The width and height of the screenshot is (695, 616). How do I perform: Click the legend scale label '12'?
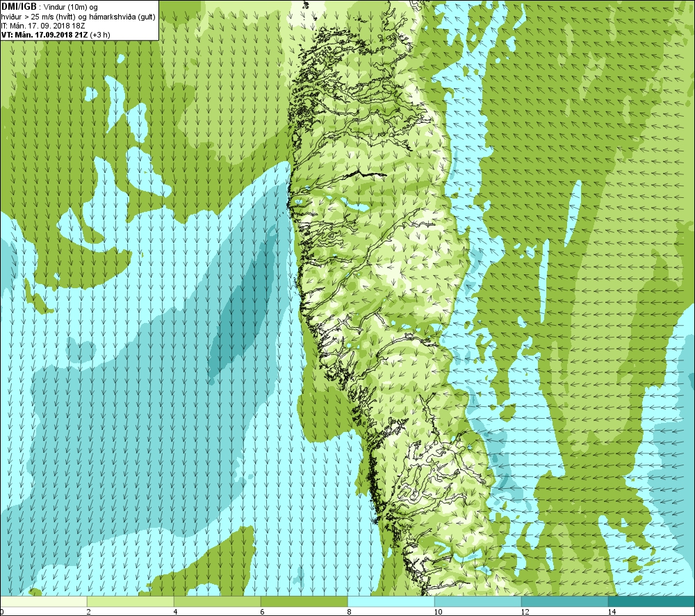525,612
